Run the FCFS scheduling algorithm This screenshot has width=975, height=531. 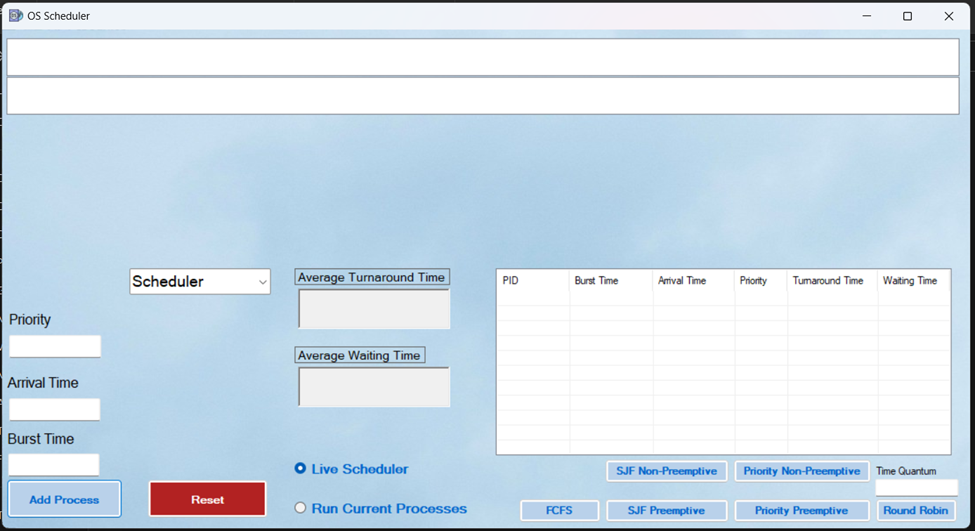[x=560, y=510]
